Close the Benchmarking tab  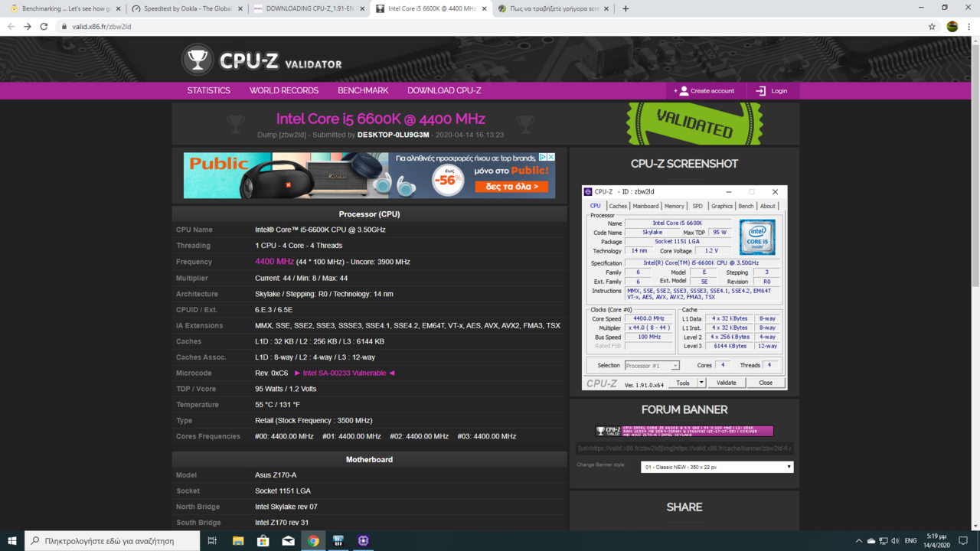pyautogui.click(x=117, y=8)
